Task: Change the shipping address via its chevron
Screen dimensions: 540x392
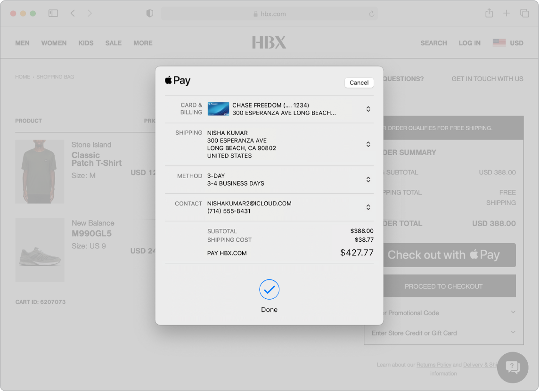Action: tap(368, 144)
